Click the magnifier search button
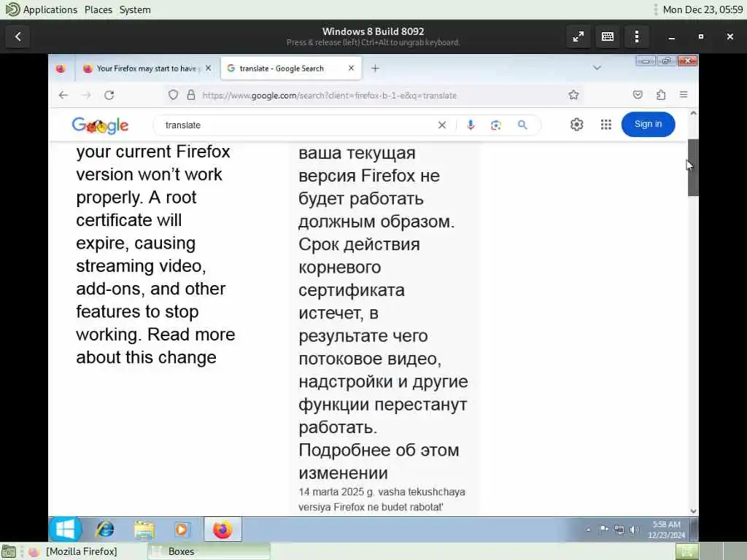 tap(522, 125)
